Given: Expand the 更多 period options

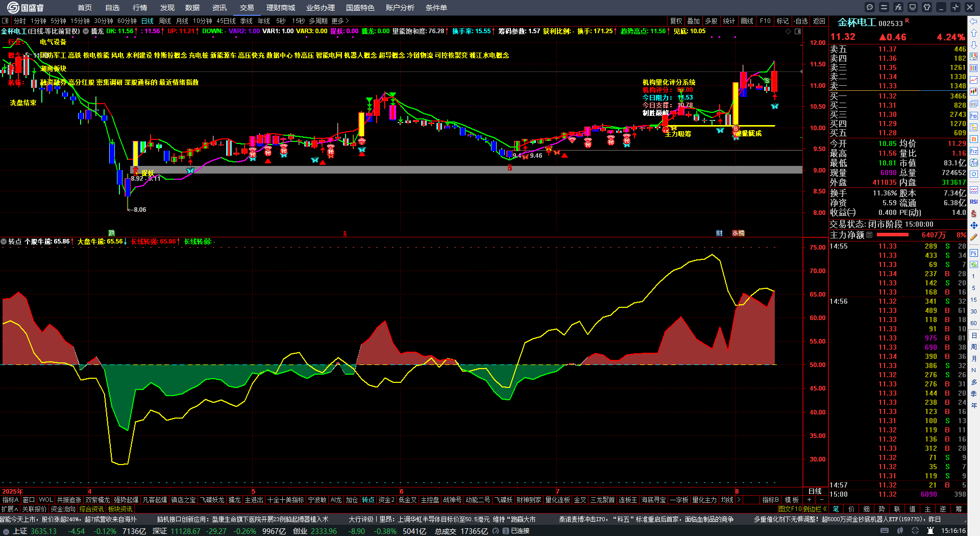Looking at the screenshot, I should tap(340, 21).
